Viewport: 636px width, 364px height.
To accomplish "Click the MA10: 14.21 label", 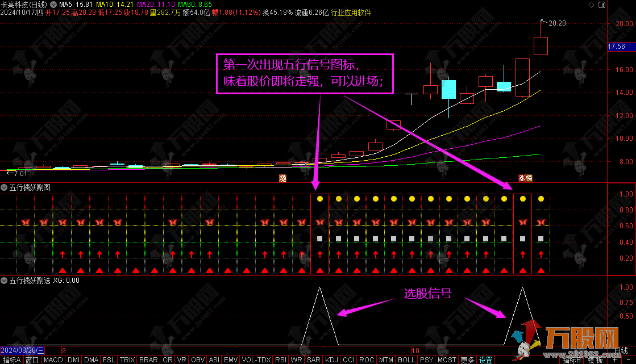I will coord(115,5).
